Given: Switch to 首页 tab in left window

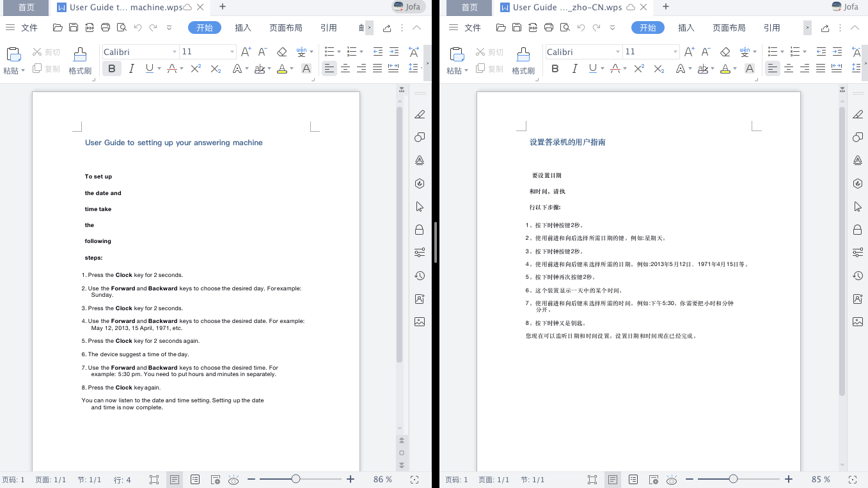Looking at the screenshot, I should tap(26, 7).
